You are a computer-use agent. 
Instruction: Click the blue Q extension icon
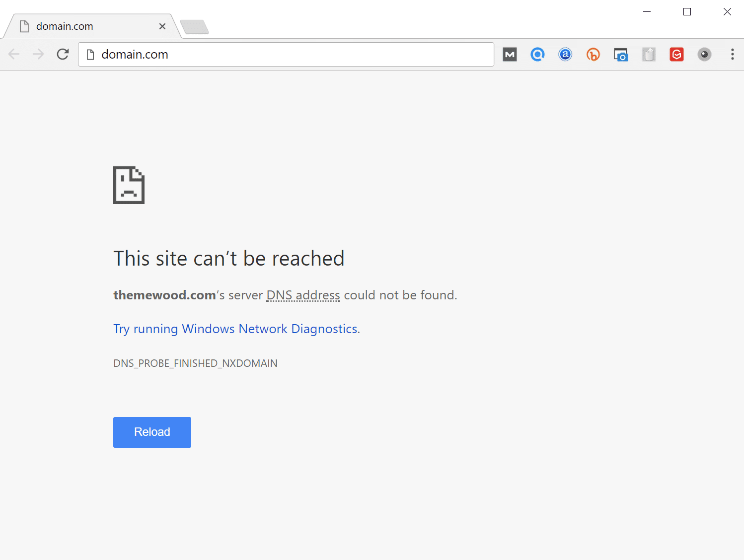click(537, 54)
